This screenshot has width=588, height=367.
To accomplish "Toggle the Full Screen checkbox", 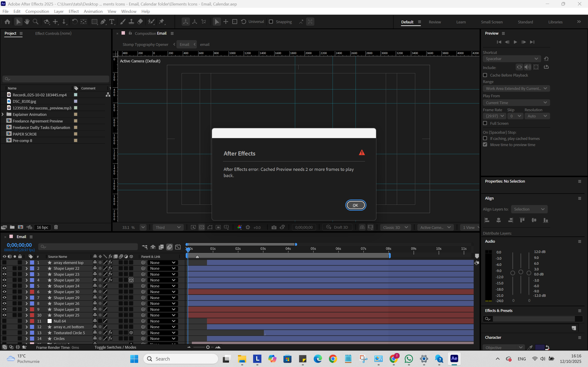I will click(485, 123).
